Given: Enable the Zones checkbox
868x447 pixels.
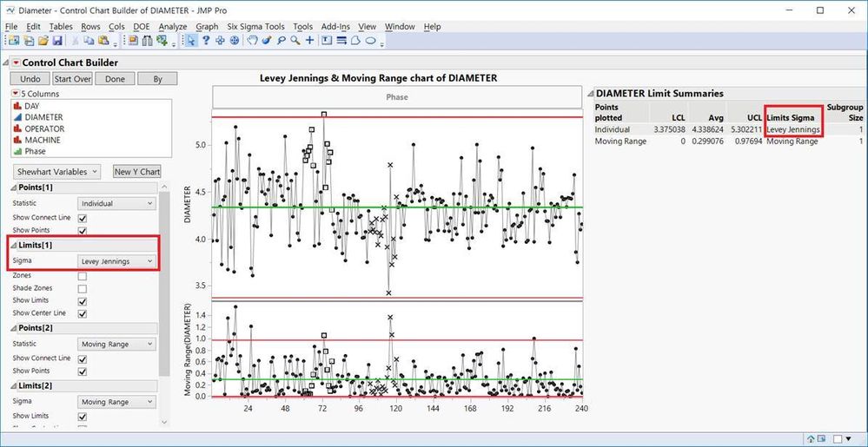Looking at the screenshot, I should (x=83, y=275).
